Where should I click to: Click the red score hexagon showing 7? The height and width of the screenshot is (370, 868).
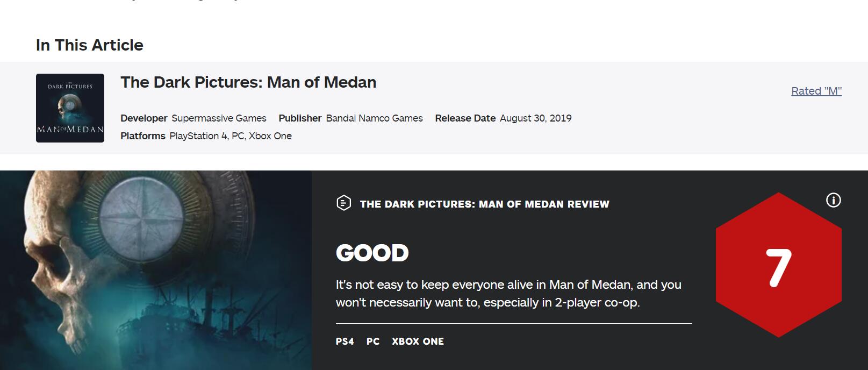pos(778,266)
